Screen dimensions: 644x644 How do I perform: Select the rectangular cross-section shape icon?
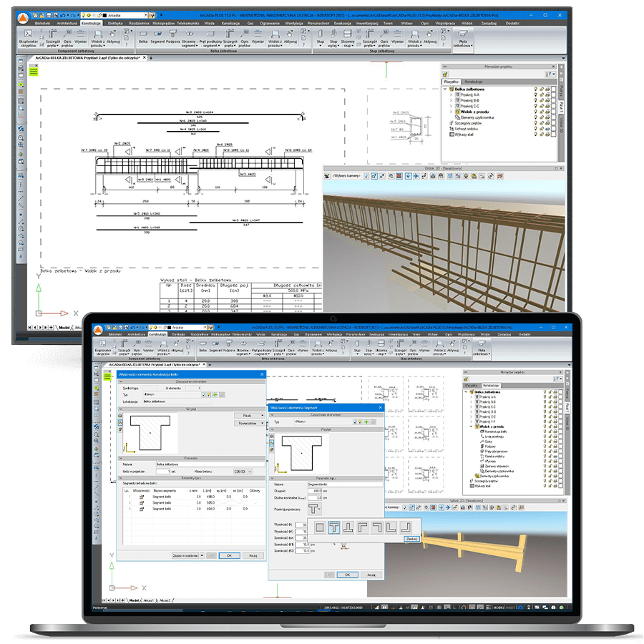tap(320, 528)
